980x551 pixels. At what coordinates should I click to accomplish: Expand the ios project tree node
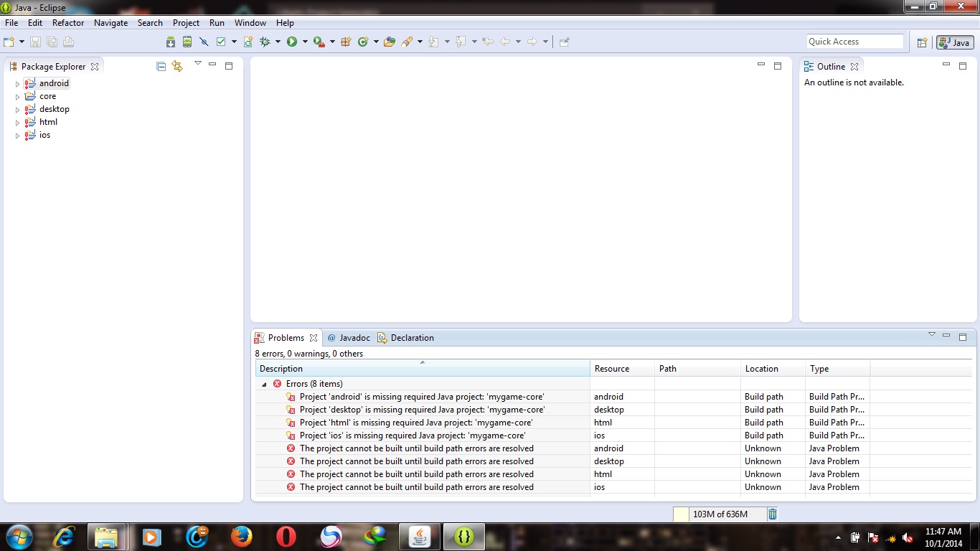(x=18, y=136)
